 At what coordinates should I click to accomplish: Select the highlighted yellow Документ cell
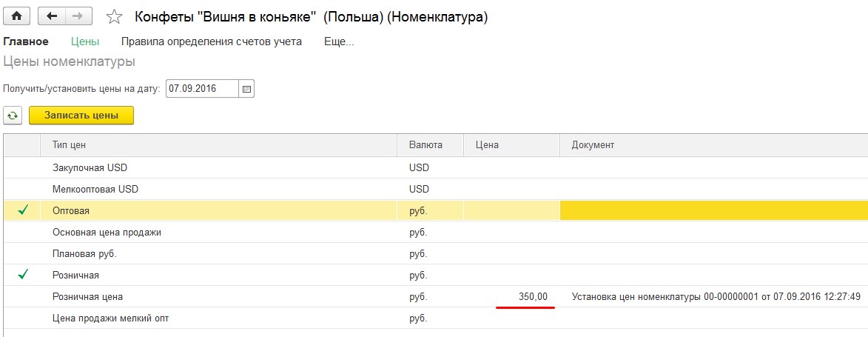713,210
